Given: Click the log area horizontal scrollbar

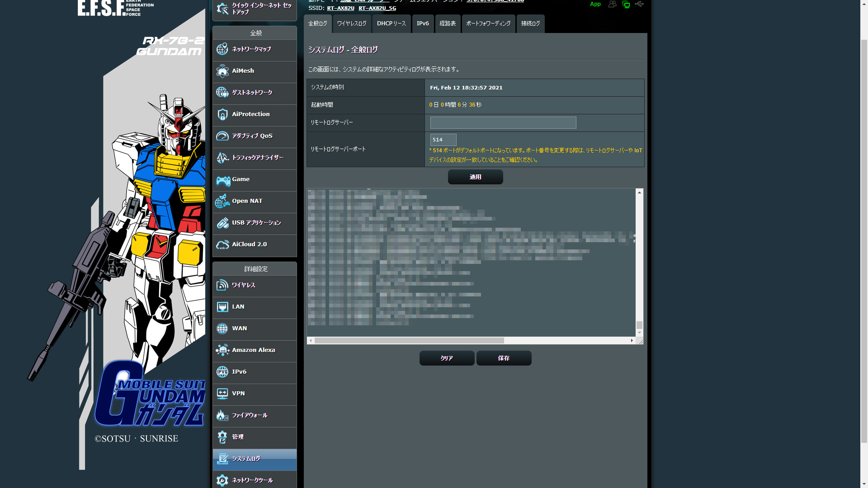Looking at the screenshot, I should (409, 340).
